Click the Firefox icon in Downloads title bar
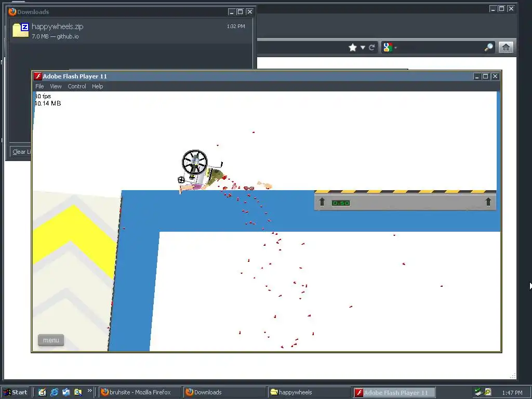The height and width of the screenshot is (399, 532). coord(12,12)
